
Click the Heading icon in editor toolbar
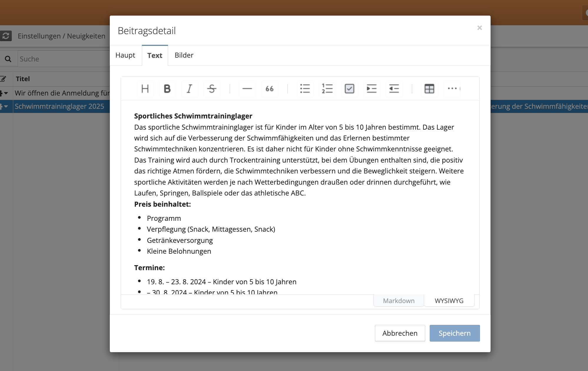pyautogui.click(x=145, y=88)
